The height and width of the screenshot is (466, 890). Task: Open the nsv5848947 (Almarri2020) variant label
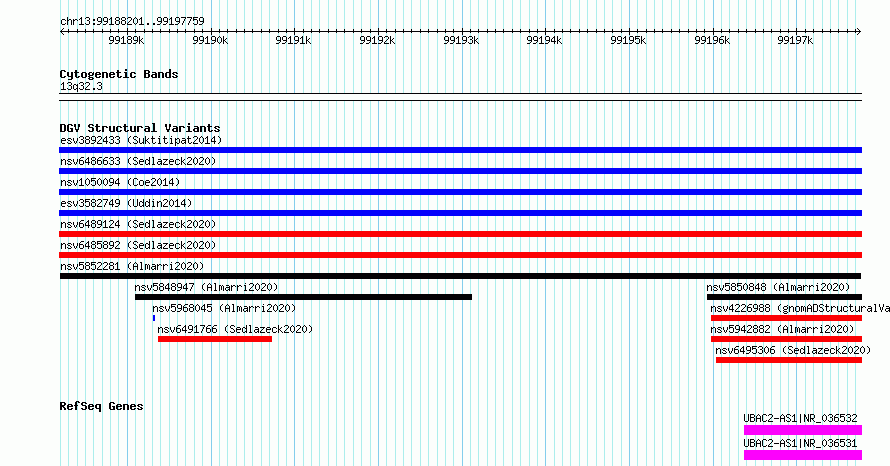206,287
